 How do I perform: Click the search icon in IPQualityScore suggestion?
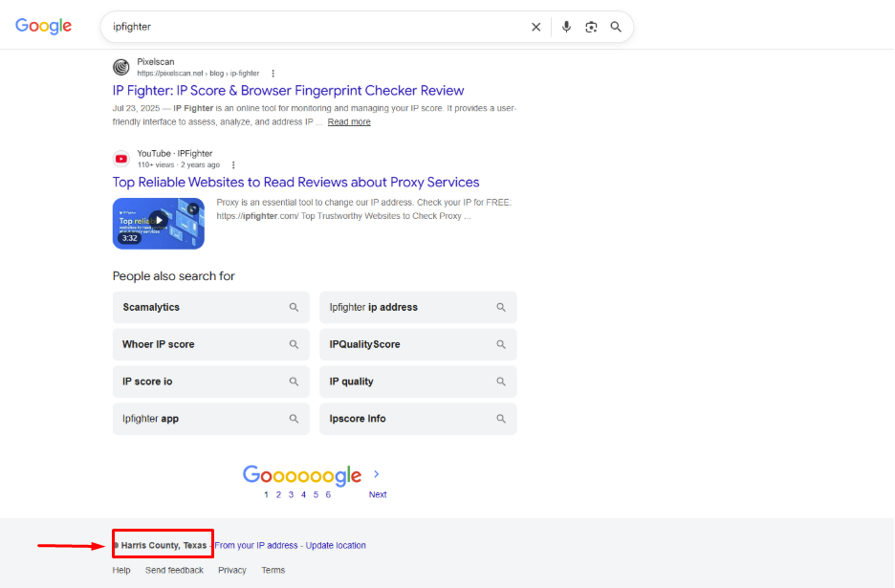click(x=501, y=344)
